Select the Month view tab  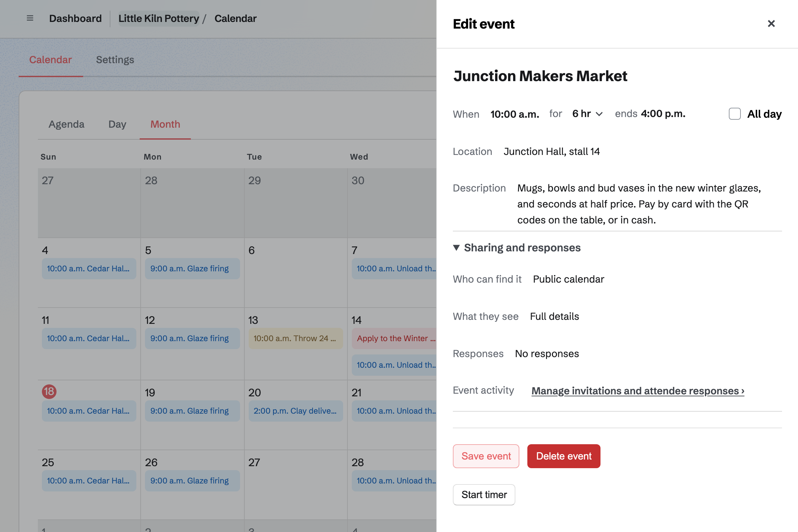(165, 124)
